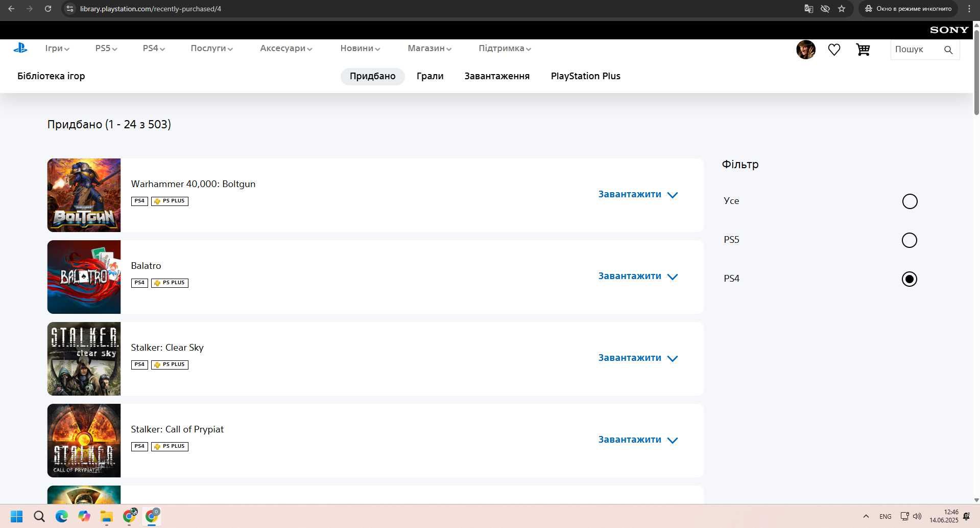Click the Call of Prypiat cover thumbnail
The width and height of the screenshot is (980, 528).
coord(84,441)
